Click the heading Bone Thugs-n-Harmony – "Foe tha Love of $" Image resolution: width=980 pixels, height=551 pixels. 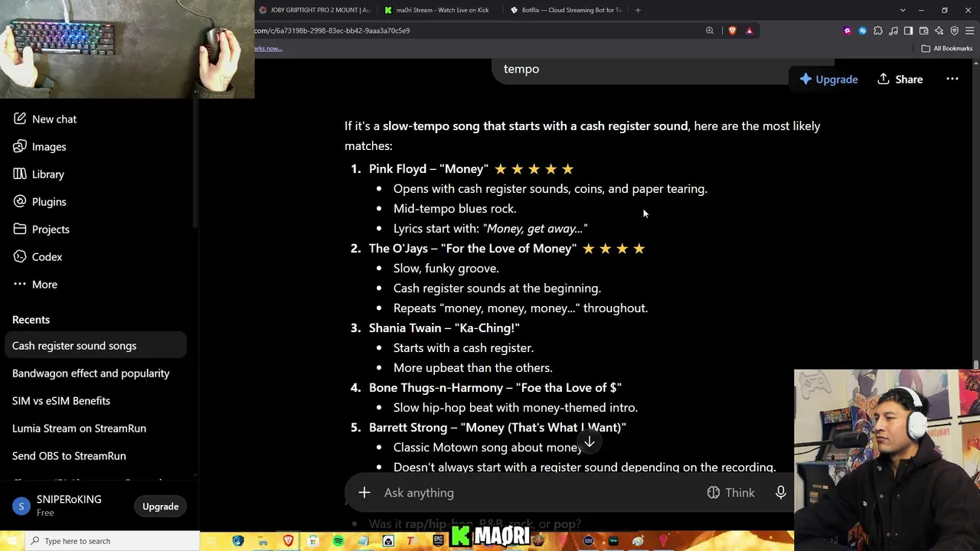[495, 388]
